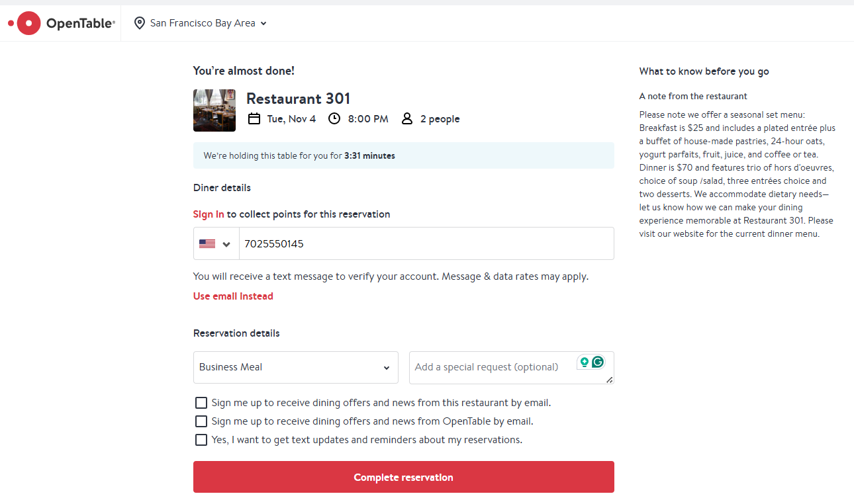Click Use email instead link

[233, 296]
